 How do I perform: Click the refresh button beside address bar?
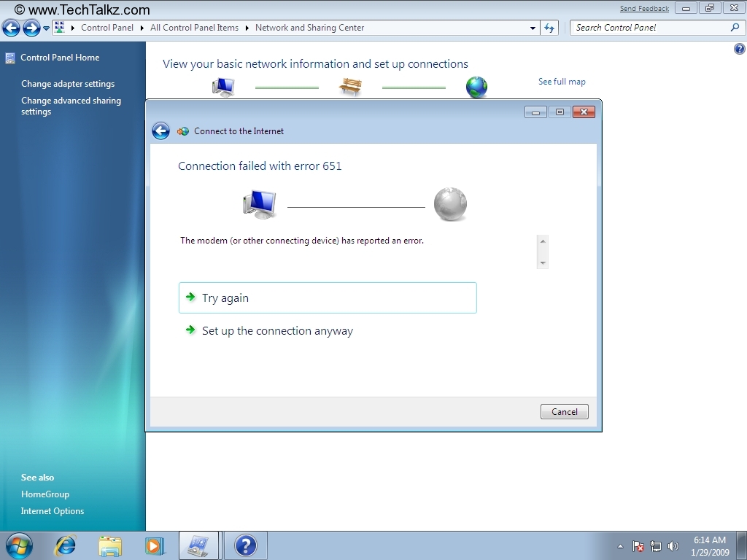pyautogui.click(x=550, y=28)
